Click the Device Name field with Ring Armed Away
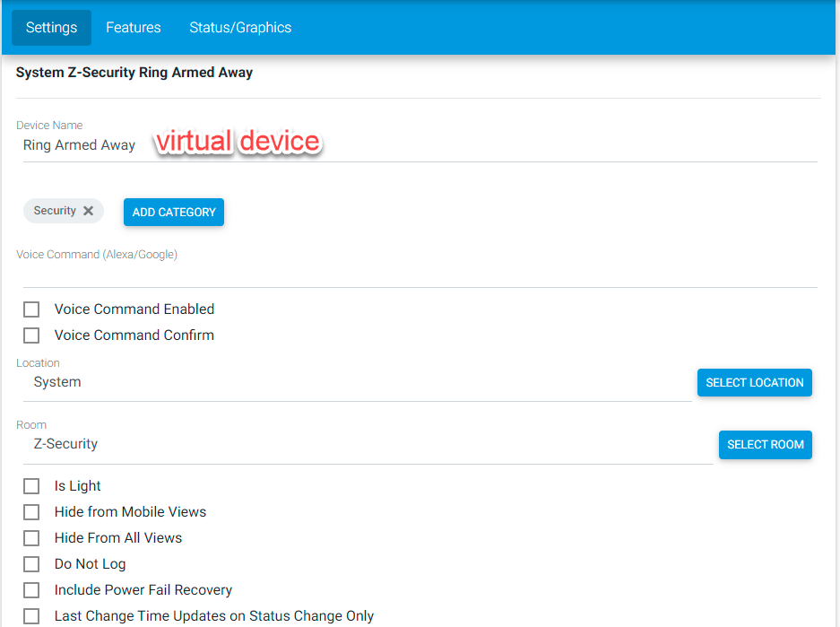Image resolution: width=840 pixels, height=627 pixels. click(420, 145)
